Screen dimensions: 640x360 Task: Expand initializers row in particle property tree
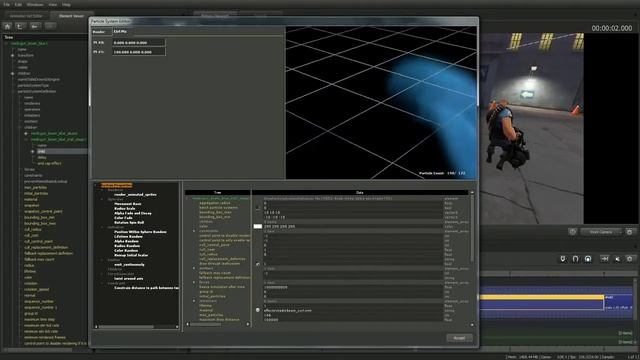[194, 301]
